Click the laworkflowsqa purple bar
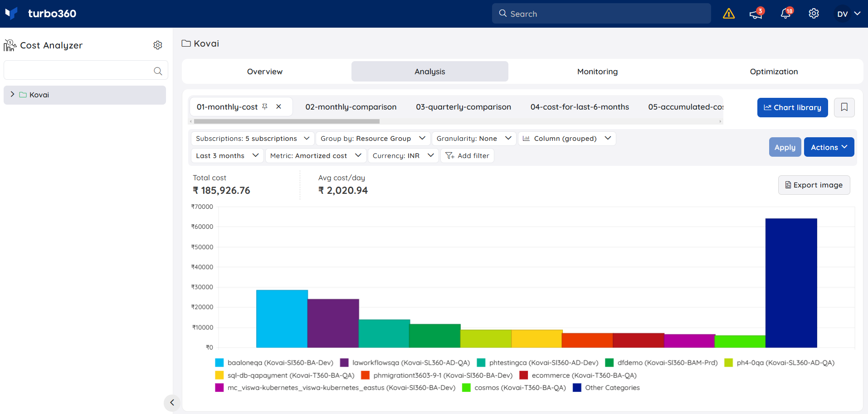The image size is (868, 414). [333, 323]
